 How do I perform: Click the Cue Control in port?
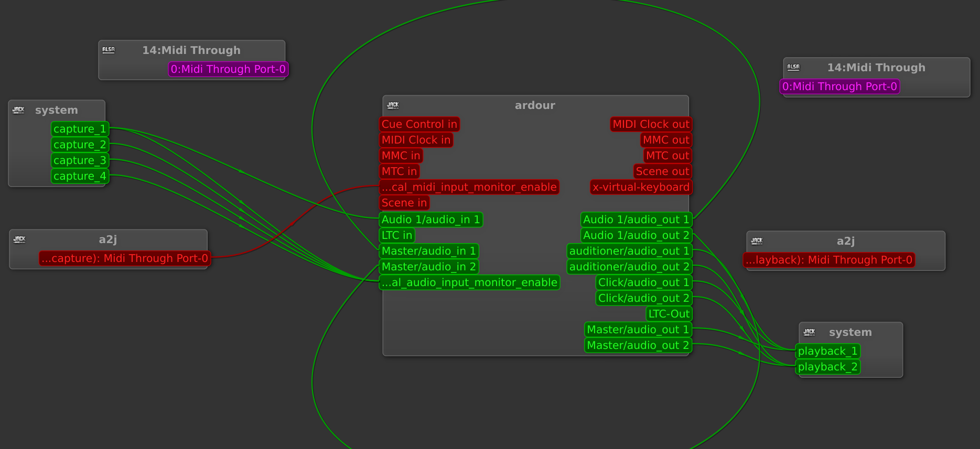419,124
